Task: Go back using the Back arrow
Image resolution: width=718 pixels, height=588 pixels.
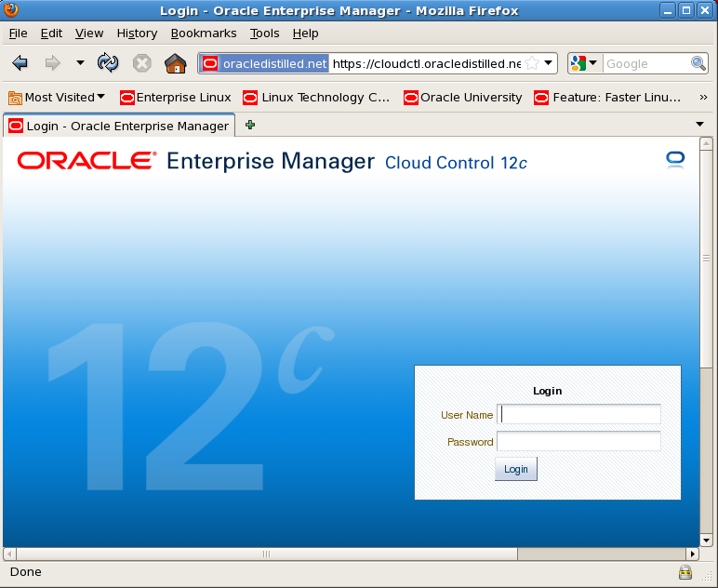Action: click(20, 62)
